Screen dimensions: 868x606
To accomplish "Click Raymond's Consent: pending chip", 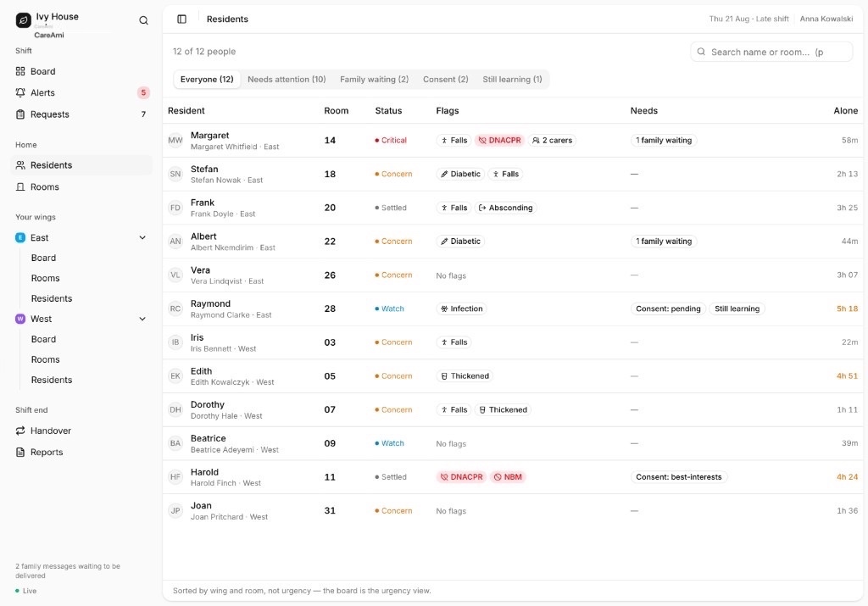I will click(668, 309).
